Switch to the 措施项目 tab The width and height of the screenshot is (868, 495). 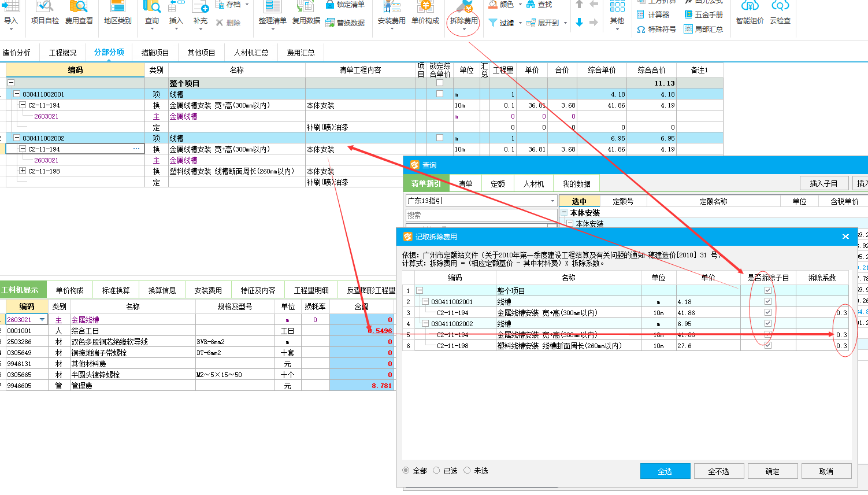pos(155,53)
